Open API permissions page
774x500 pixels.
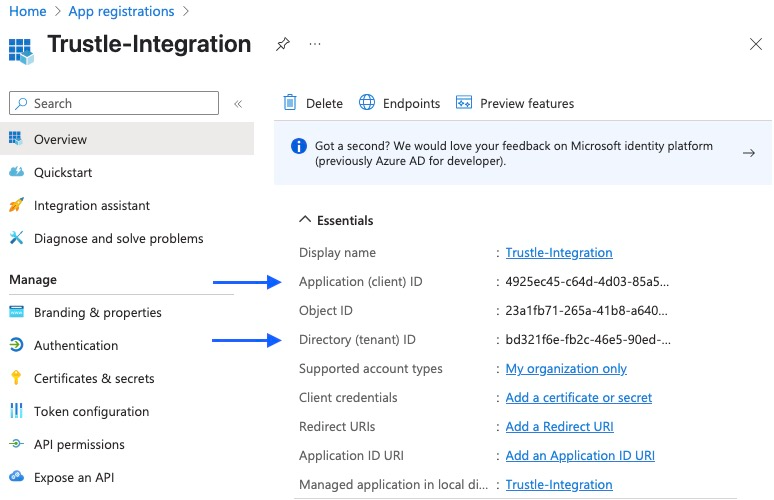pos(79,444)
